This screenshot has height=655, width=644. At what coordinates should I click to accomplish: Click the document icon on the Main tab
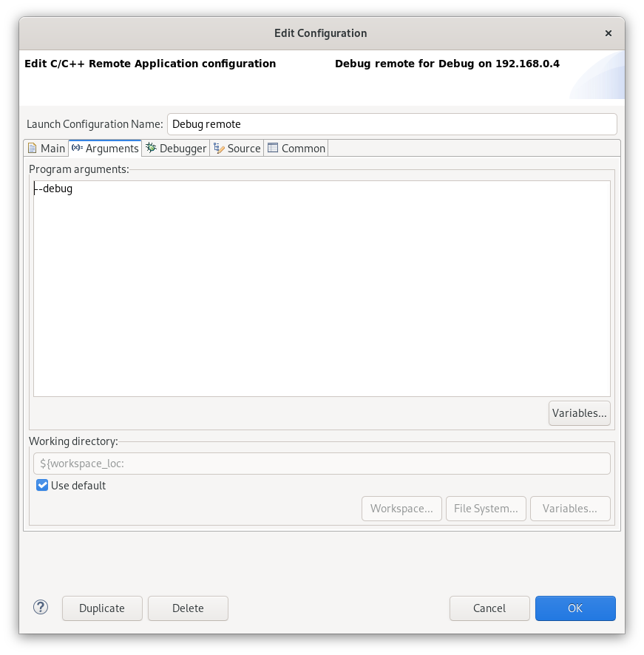[x=32, y=148]
